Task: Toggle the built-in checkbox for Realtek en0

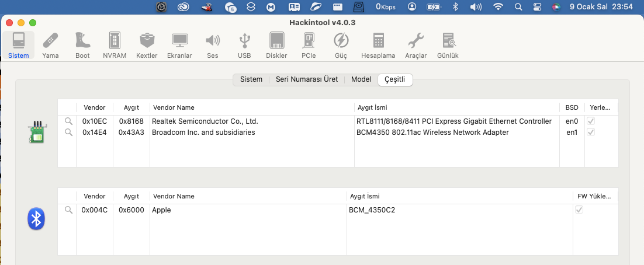Action: (x=591, y=121)
